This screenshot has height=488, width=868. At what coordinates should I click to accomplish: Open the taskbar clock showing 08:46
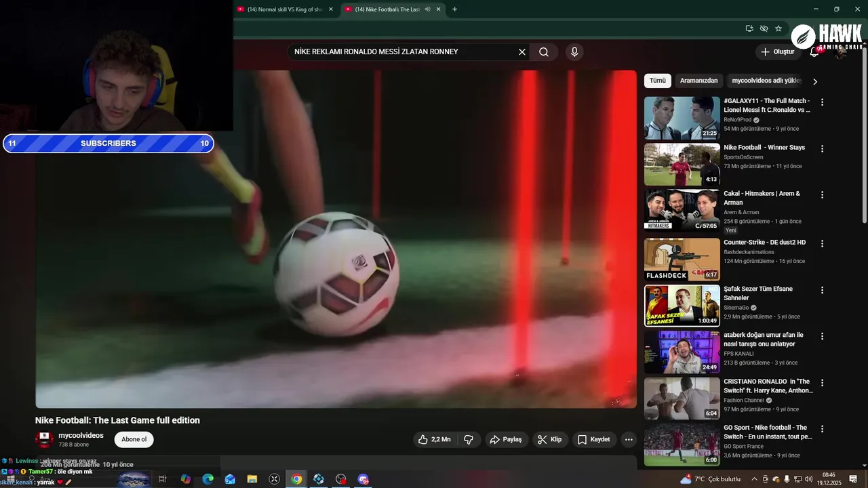tap(829, 479)
